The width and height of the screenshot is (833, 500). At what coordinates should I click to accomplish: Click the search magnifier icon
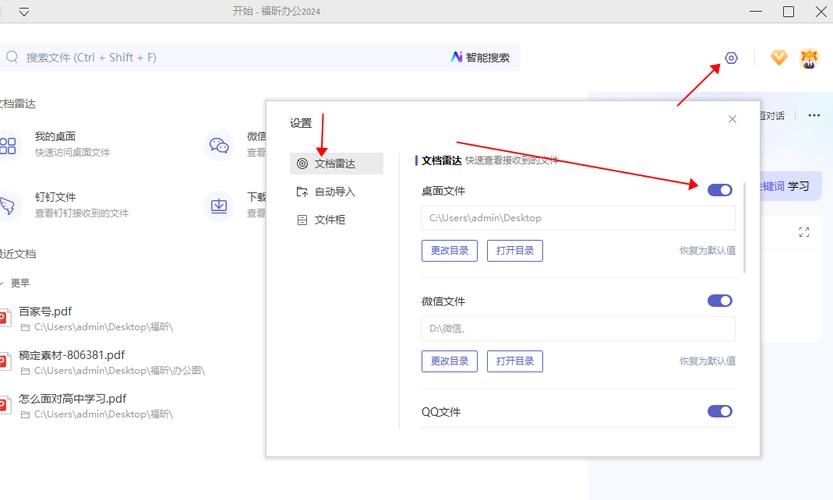12,57
